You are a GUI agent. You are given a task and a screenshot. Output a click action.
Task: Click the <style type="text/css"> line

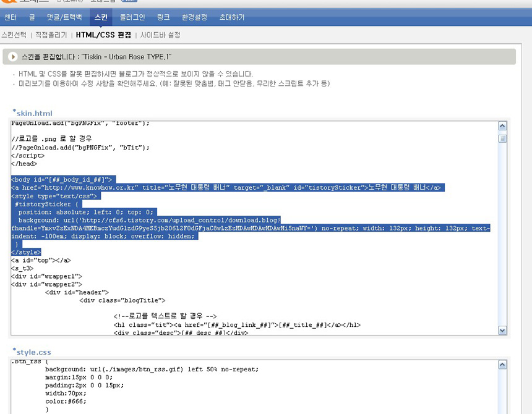(54, 196)
